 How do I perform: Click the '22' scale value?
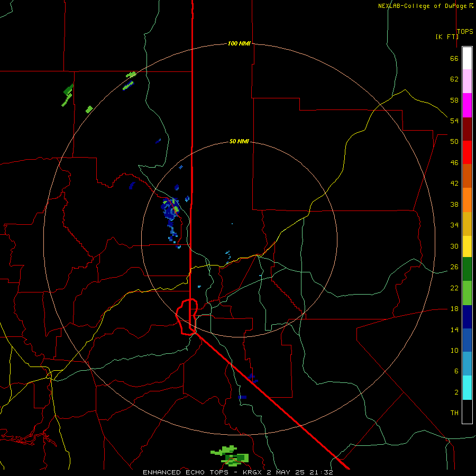454,288
